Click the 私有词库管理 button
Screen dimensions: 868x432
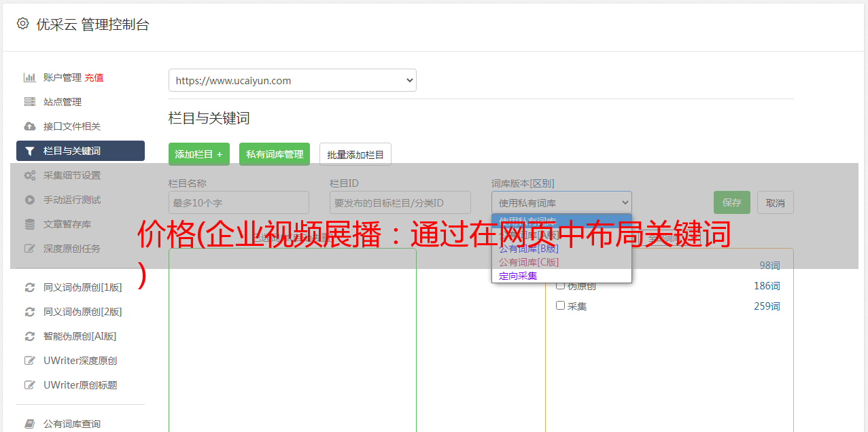click(x=275, y=154)
